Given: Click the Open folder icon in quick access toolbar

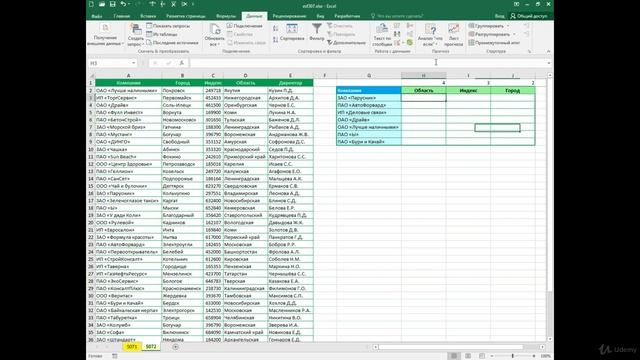Looking at the screenshot, I should [x=102, y=4].
